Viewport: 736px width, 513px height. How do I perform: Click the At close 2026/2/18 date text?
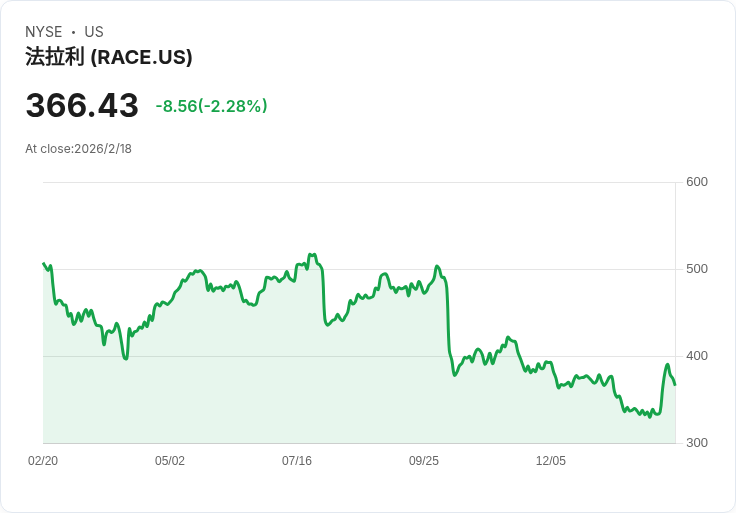(78, 149)
